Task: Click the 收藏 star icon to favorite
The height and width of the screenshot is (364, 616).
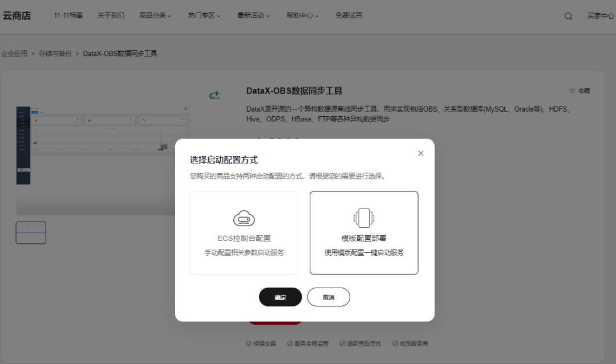Action: coord(572,90)
